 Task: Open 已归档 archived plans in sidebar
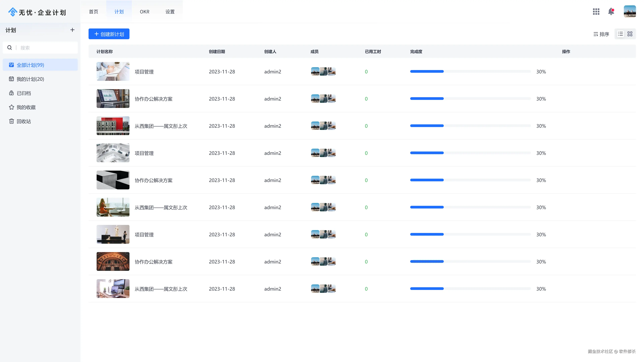(24, 93)
